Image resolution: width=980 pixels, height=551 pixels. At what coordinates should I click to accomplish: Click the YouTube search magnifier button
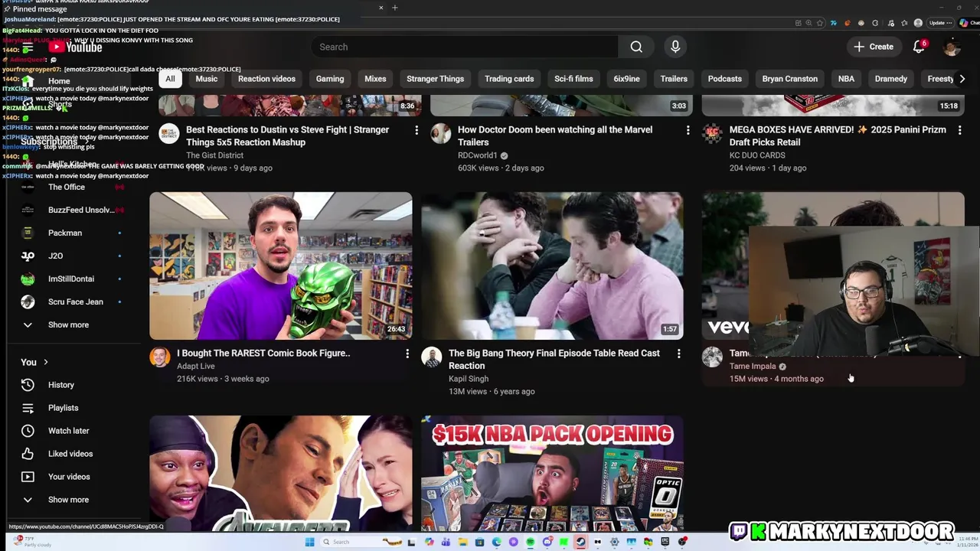coord(636,47)
